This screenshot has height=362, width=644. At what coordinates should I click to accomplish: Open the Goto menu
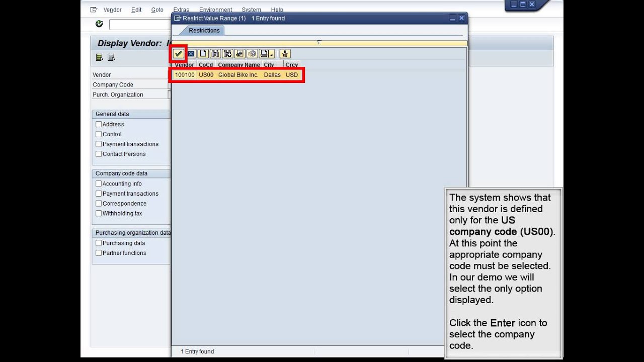pyautogui.click(x=157, y=10)
